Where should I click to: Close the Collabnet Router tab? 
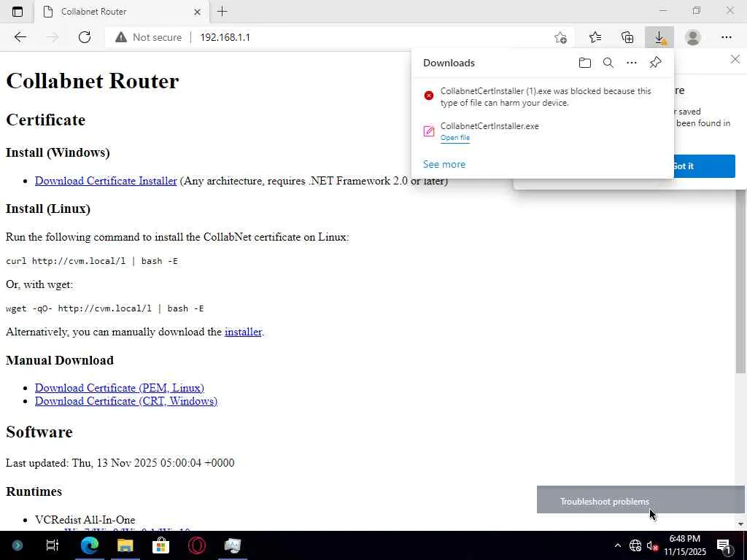tap(197, 12)
